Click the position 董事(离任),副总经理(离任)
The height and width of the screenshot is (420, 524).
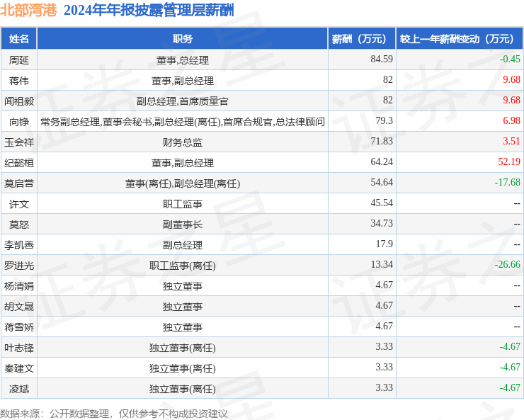pos(183,183)
